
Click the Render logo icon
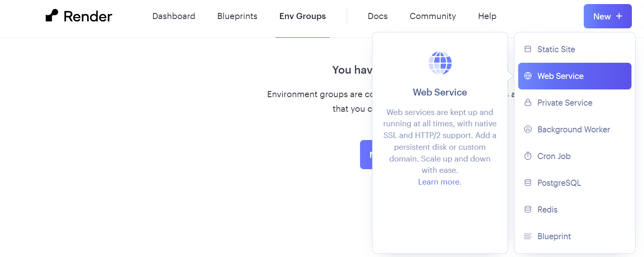[52, 16]
